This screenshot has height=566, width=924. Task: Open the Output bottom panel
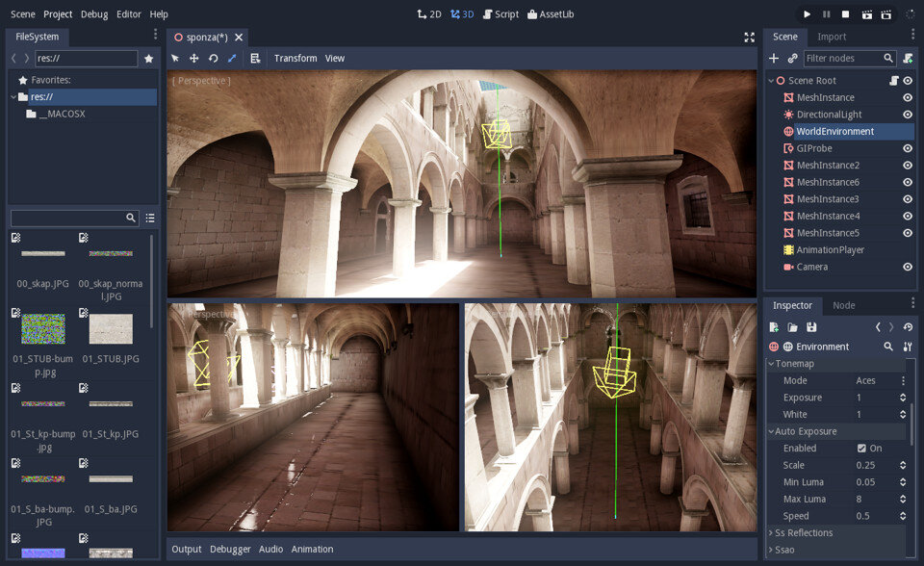coord(186,549)
